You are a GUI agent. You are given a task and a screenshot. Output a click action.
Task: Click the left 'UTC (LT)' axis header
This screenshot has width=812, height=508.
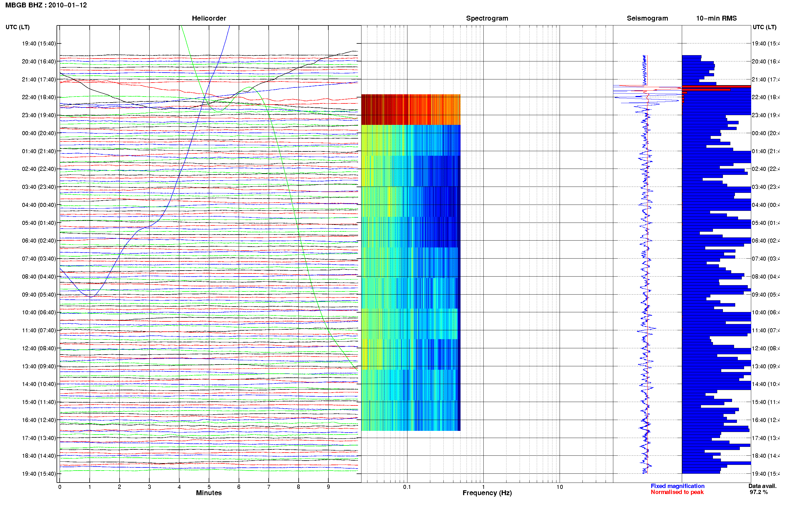17,27
